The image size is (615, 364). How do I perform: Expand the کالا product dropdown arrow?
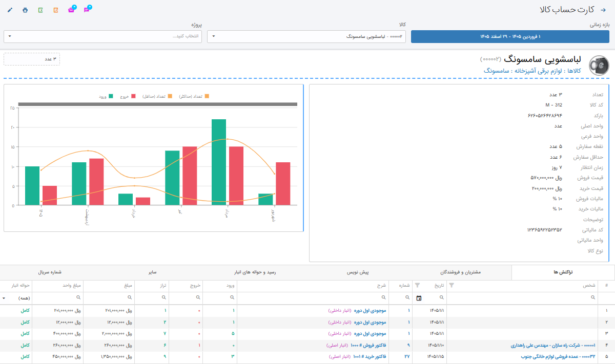[214, 36]
